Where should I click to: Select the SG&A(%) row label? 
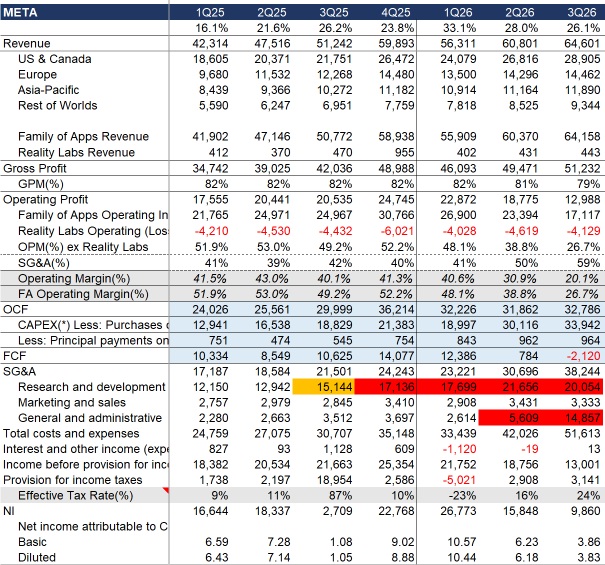tap(44, 263)
